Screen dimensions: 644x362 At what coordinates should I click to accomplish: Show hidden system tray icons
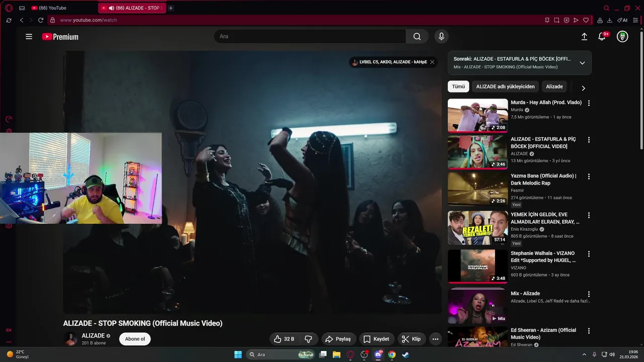[x=584, y=354]
